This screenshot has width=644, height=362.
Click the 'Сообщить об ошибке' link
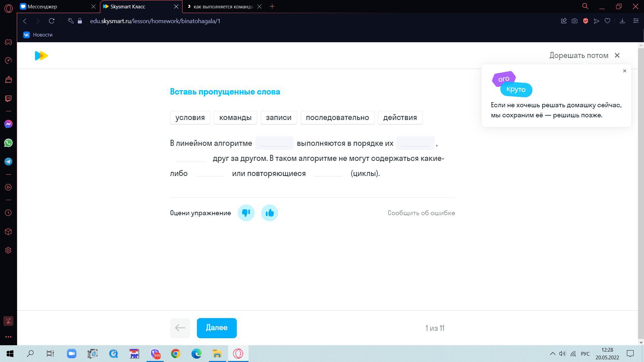421,213
